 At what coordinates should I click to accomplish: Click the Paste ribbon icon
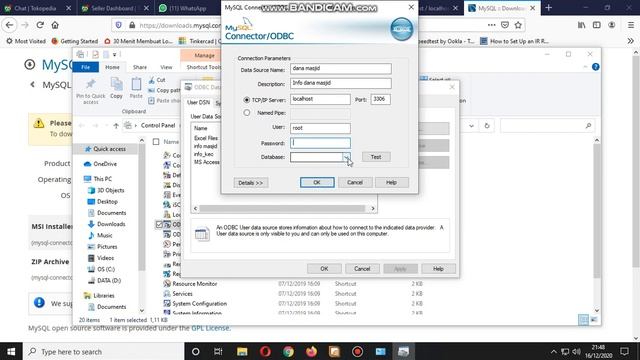point(136,88)
